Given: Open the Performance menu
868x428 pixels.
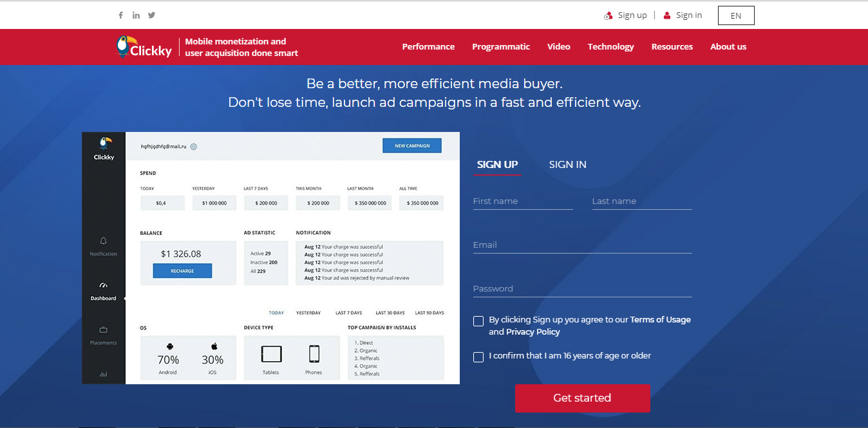Looking at the screenshot, I should click(428, 47).
